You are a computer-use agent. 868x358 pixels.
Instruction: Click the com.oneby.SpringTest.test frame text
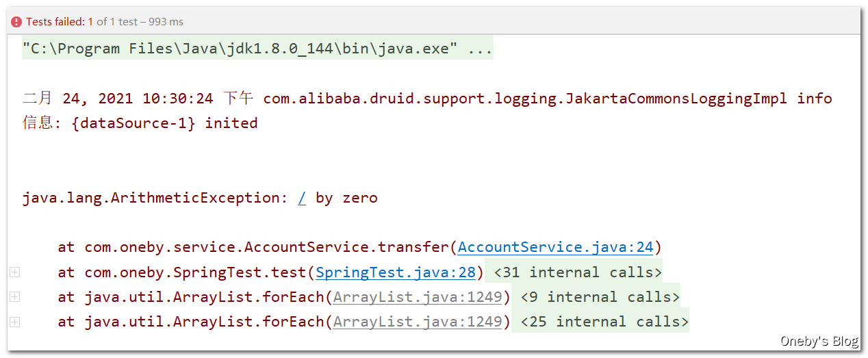coord(196,272)
